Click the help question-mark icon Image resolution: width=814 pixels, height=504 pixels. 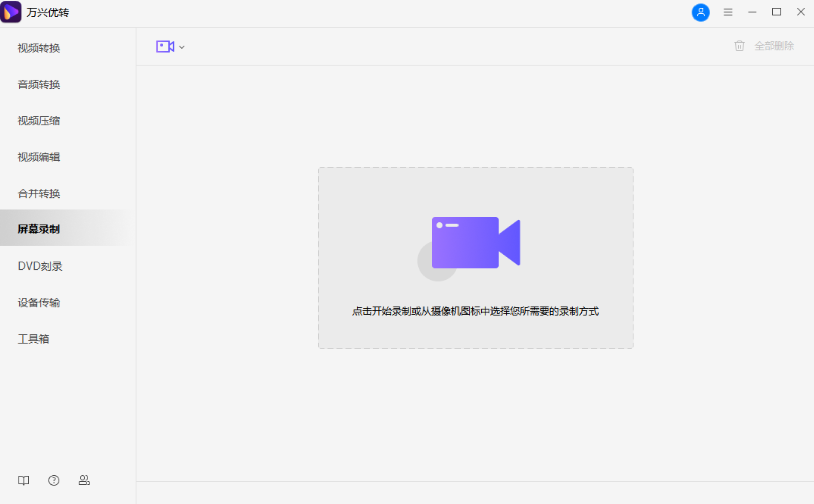54,480
